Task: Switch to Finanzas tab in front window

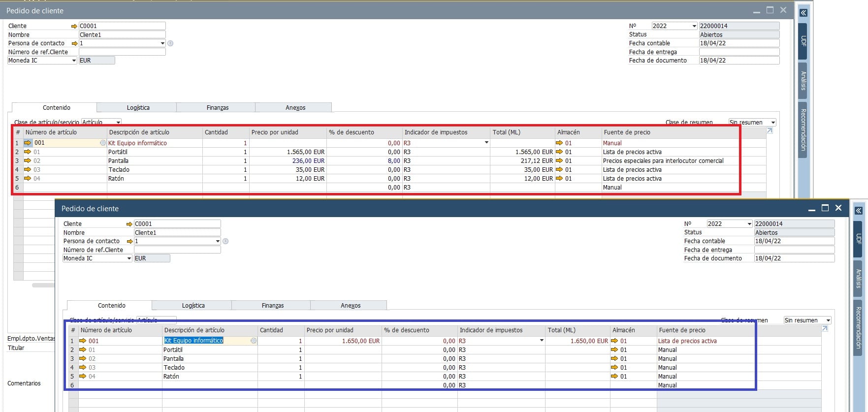Action: pyautogui.click(x=272, y=305)
